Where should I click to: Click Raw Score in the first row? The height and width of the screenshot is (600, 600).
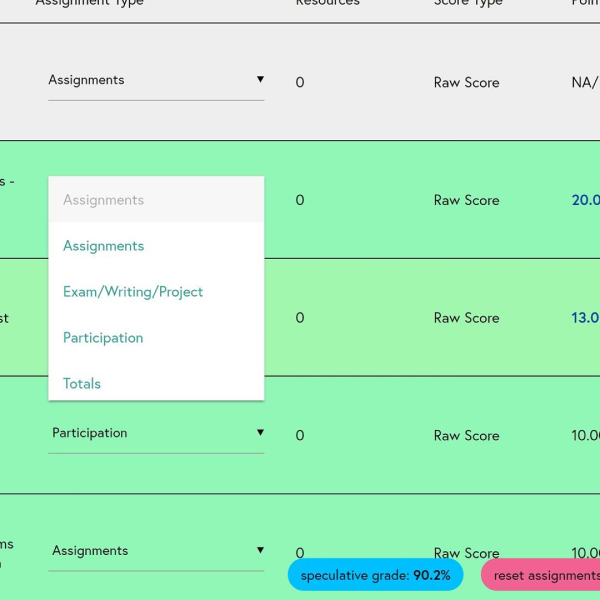466,83
